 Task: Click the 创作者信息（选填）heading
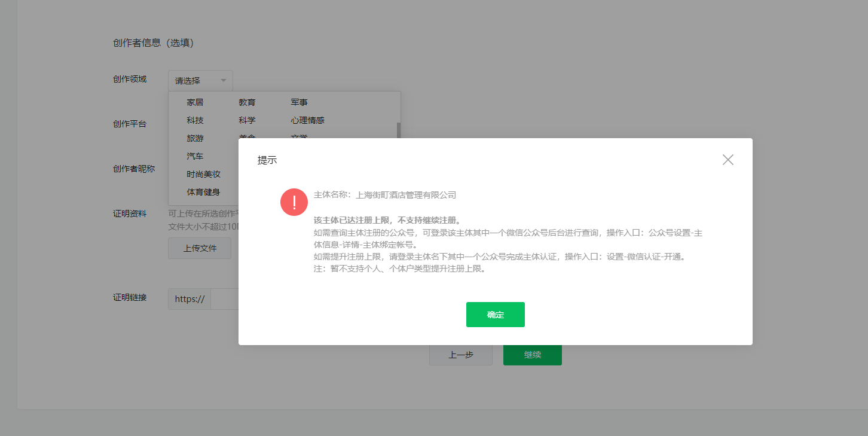pos(153,43)
